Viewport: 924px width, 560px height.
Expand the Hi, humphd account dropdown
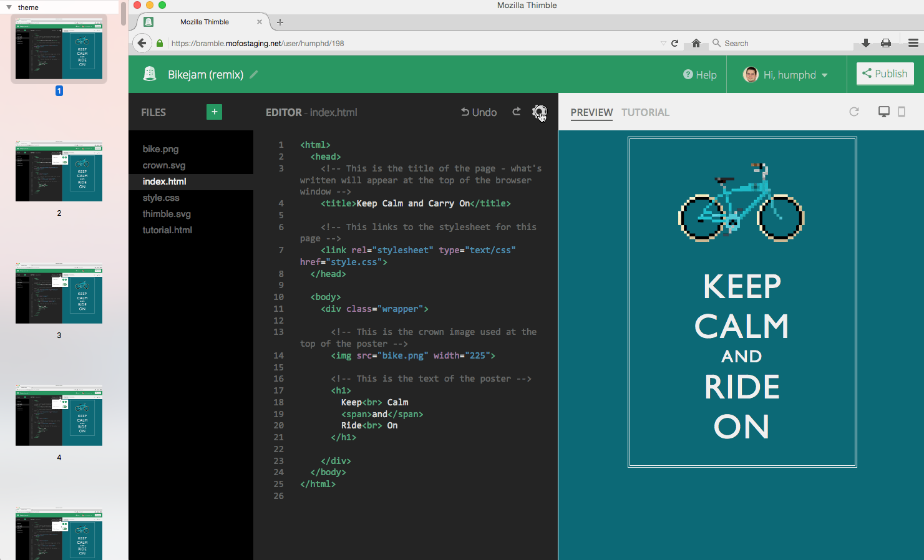click(x=786, y=74)
